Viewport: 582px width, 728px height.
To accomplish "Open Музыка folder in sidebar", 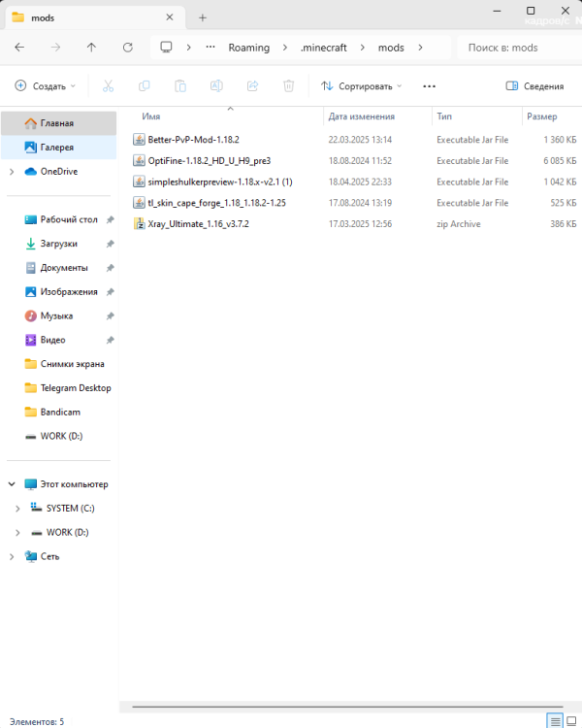I will [56, 316].
